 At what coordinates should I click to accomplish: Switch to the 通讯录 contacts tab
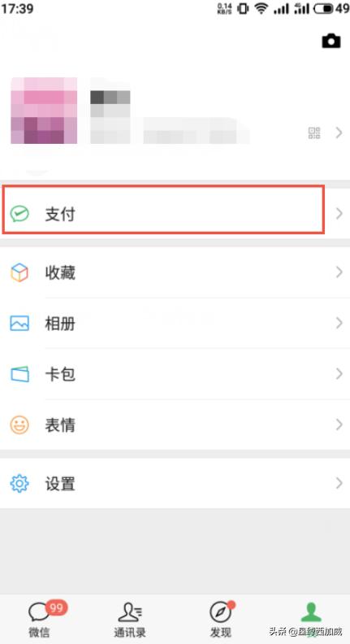[130, 619]
